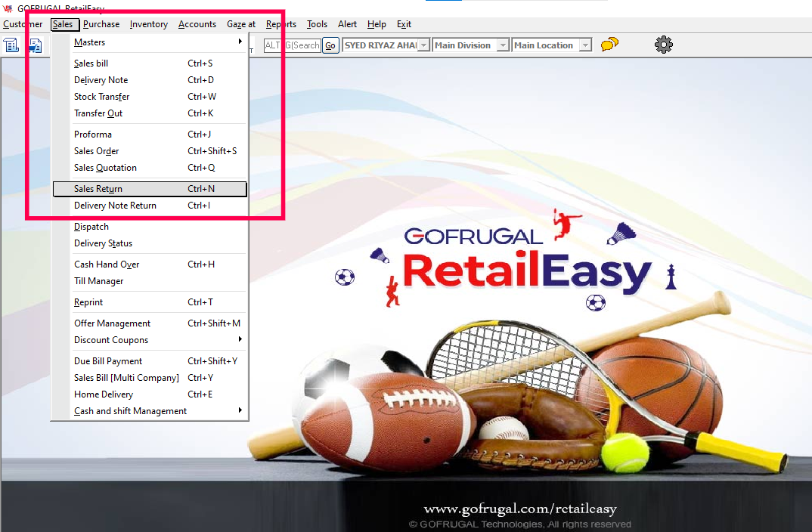Screen dimensions: 812x532
Task: Open the settings gear icon
Action: [x=663, y=45]
